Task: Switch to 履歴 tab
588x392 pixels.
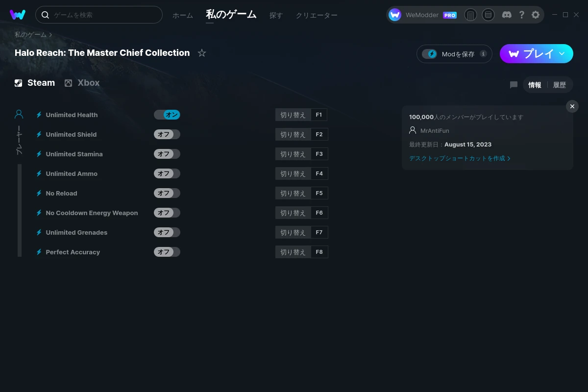Action: coord(560,85)
